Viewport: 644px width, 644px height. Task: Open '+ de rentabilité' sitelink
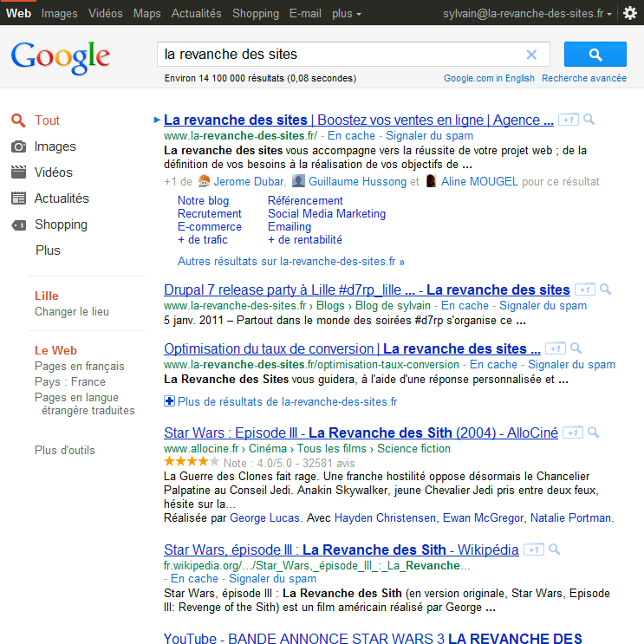click(305, 240)
